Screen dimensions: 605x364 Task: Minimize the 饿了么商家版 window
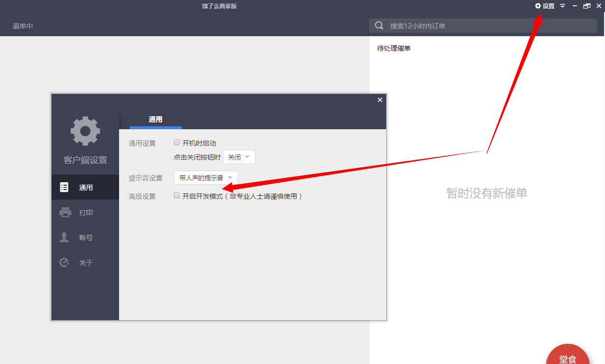(575, 6)
